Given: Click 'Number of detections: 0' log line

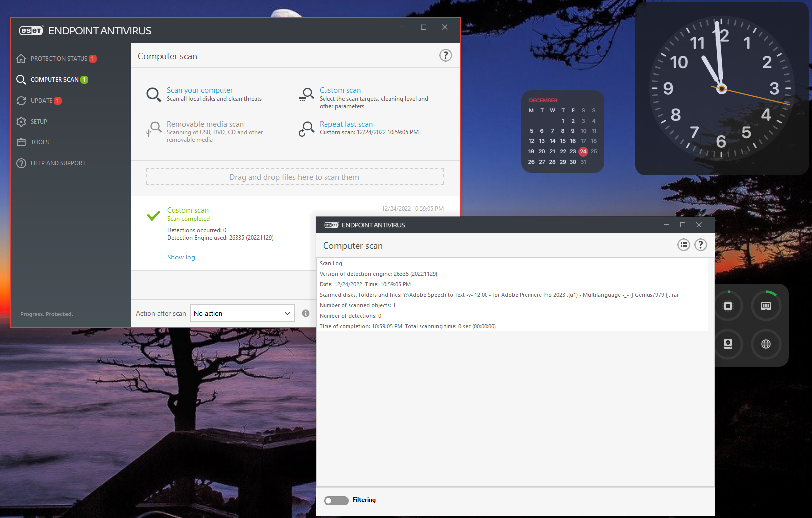Looking at the screenshot, I should [350, 316].
